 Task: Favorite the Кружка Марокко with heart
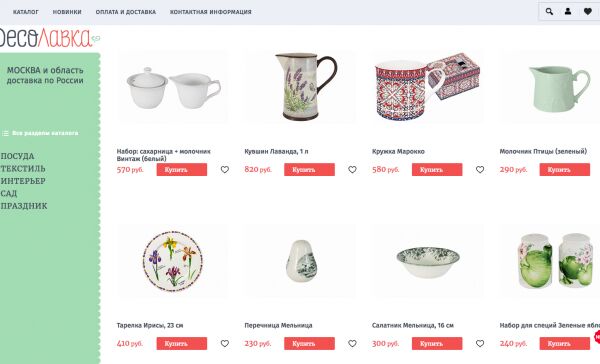[x=480, y=170]
